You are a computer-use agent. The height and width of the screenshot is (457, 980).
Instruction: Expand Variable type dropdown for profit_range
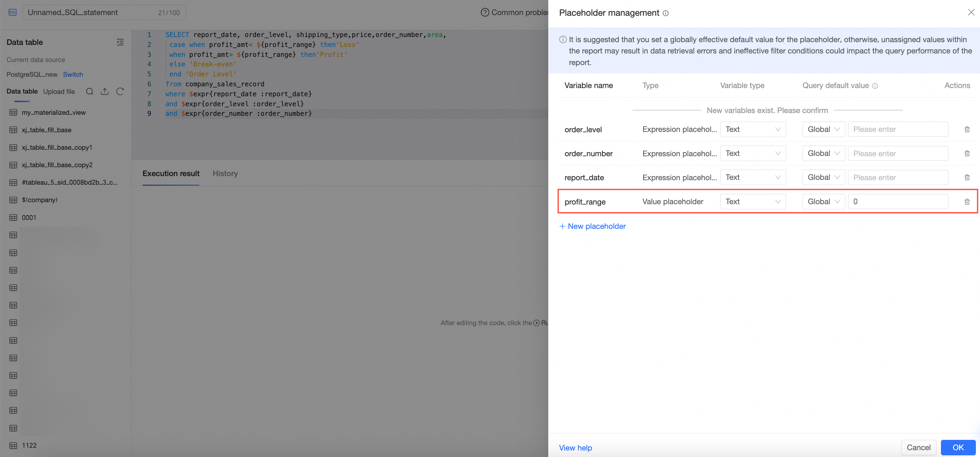[752, 201]
